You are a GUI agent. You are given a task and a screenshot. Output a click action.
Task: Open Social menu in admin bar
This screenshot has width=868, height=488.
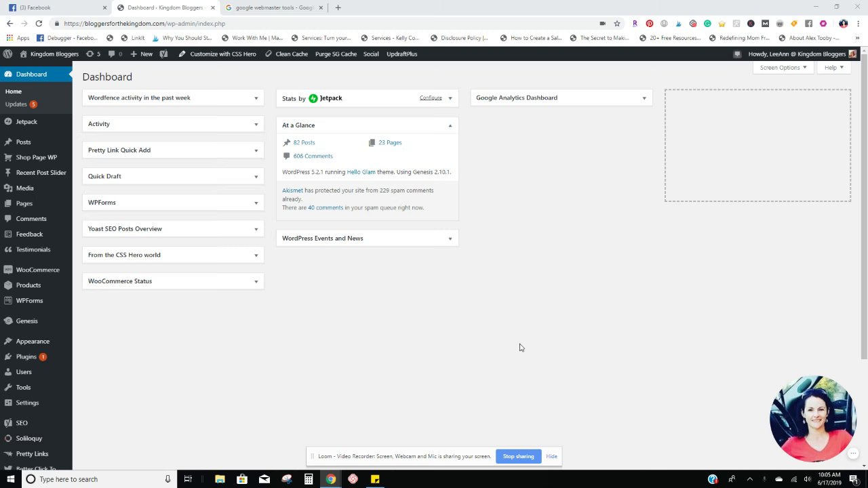[x=371, y=54]
